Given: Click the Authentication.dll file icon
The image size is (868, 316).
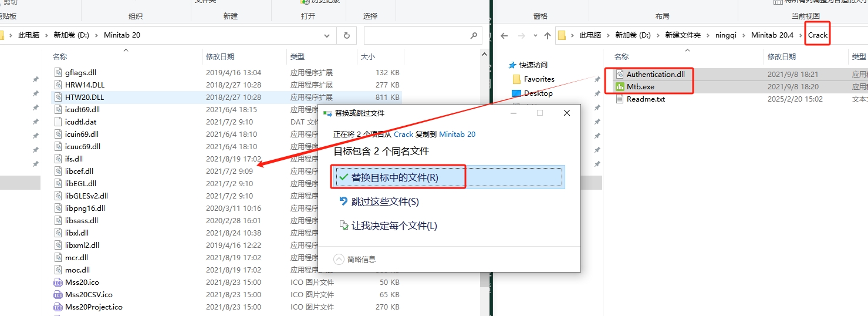Looking at the screenshot, I should click(620, 74).
